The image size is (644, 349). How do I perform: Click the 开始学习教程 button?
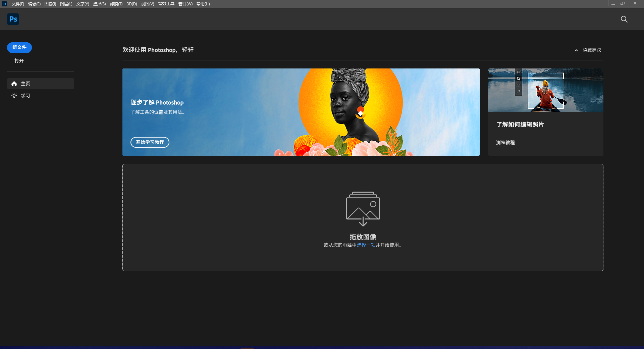coord(150,142)
